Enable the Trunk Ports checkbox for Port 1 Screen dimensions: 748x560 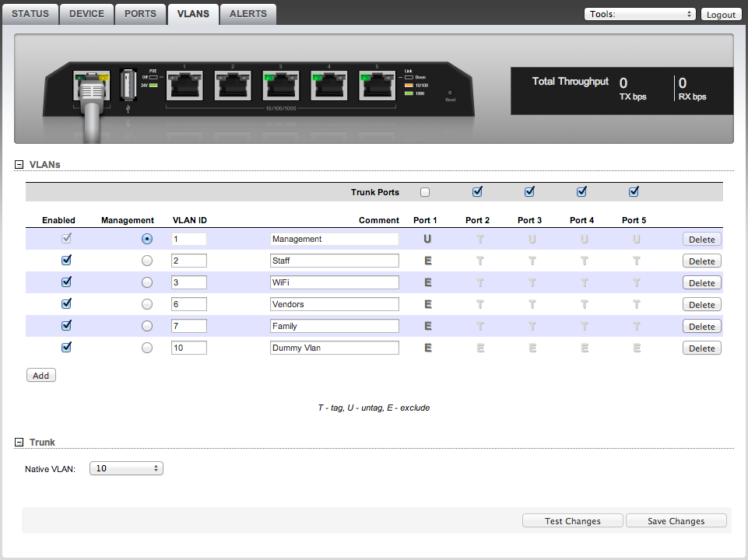pos(425,192)
